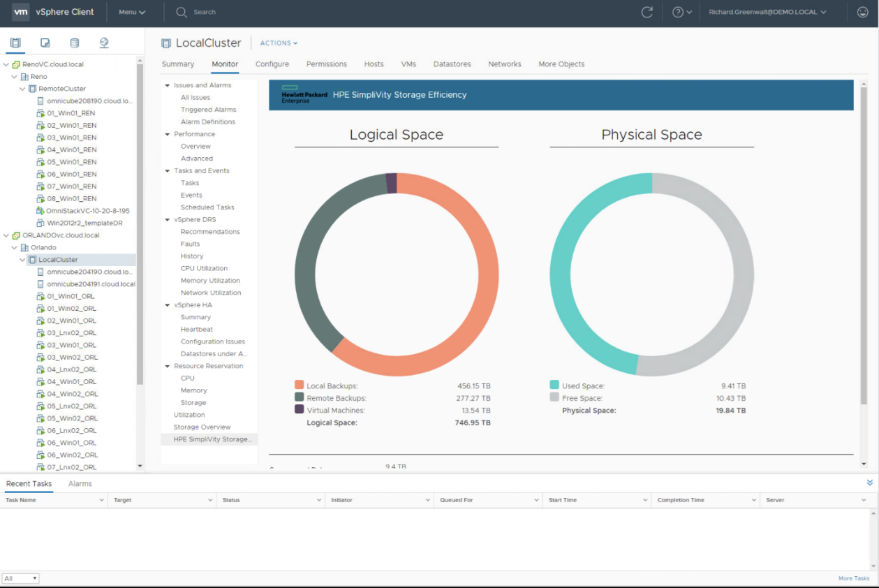Collapse the Reno datacenter node
879x588 pixels.
click(15, 77)
